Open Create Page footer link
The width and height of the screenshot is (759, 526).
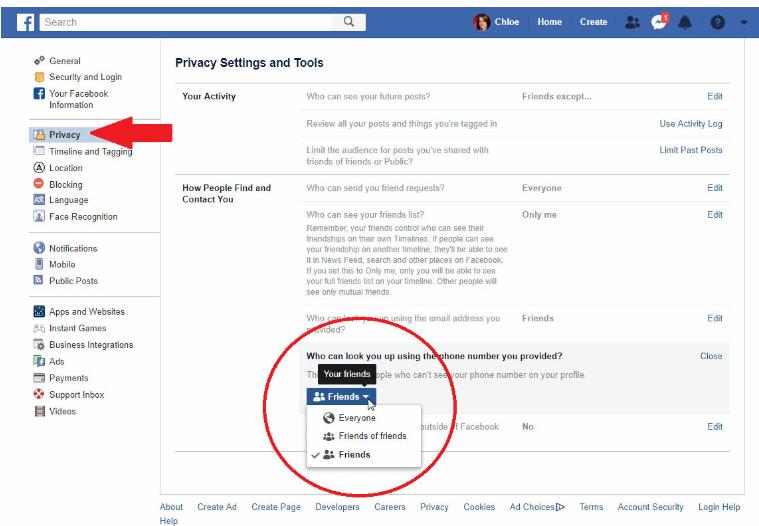(x=276, y=507)
